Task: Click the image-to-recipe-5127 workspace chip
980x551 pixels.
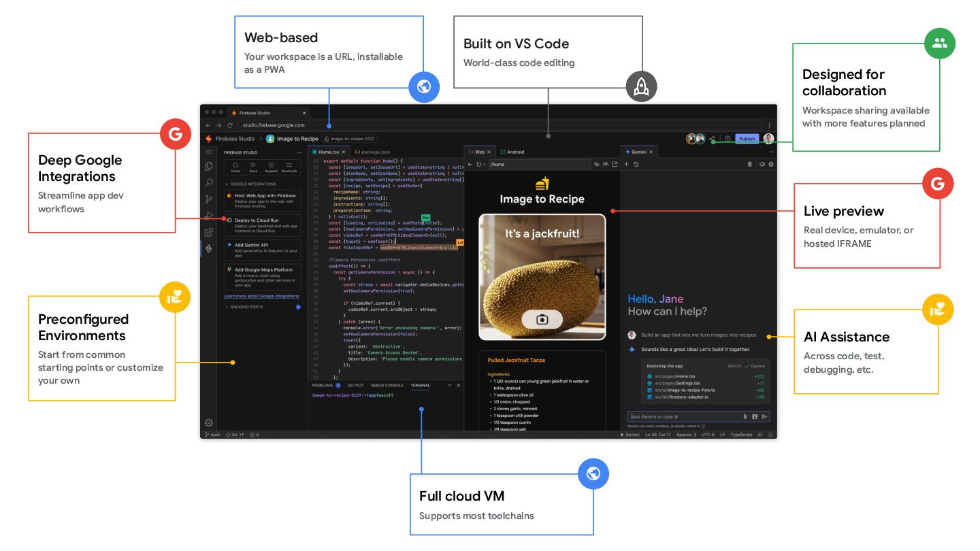Action: (349, 139)
